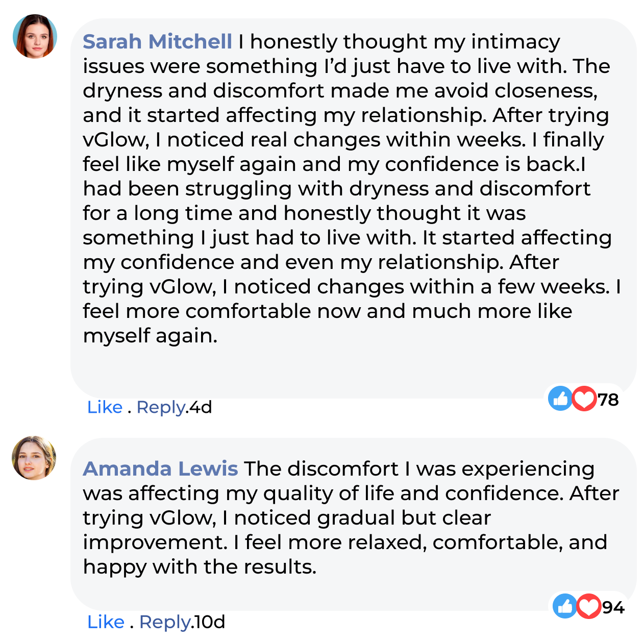Reply to Amanda Lewis's comment

pos(165,622)
